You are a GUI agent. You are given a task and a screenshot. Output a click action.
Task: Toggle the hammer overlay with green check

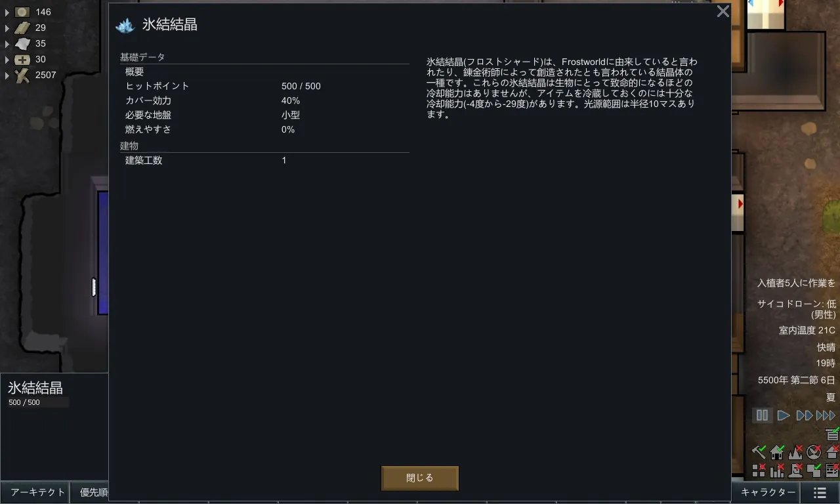tap(759, 451)
